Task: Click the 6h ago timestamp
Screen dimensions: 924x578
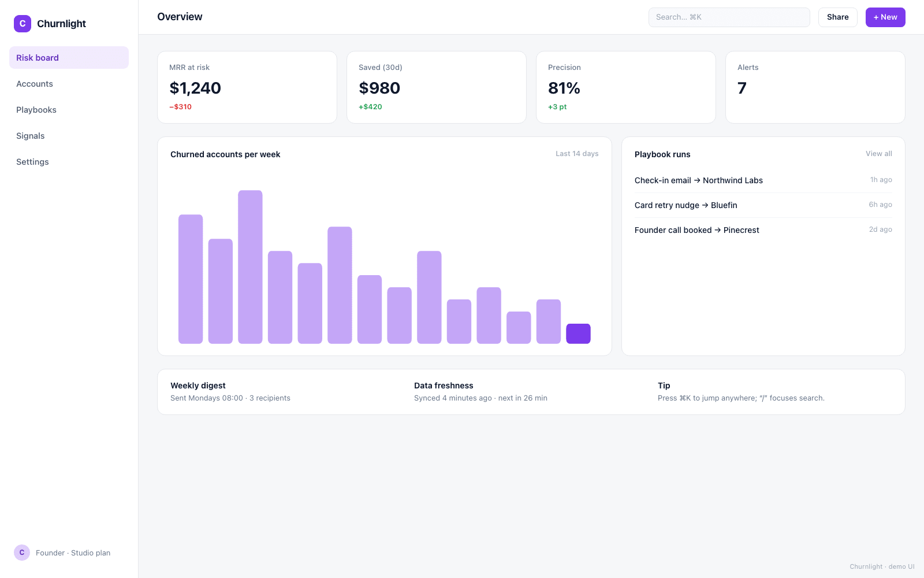Action: [881, 205]
